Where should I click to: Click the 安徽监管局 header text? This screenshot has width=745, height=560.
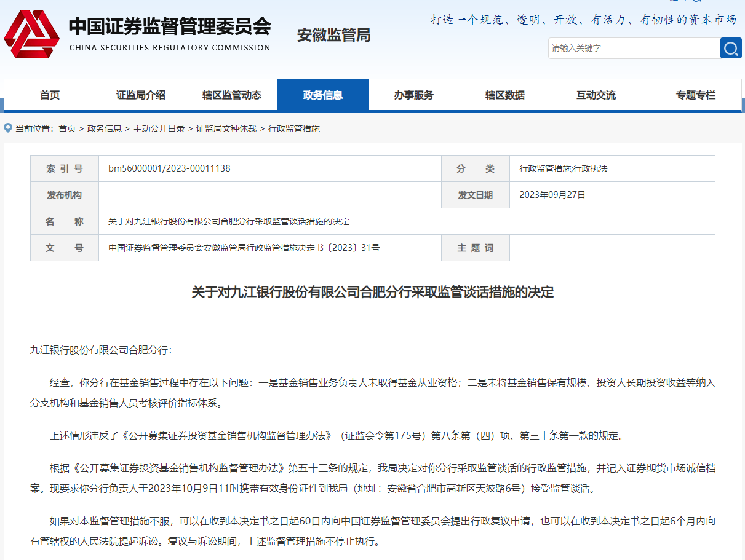333,35
